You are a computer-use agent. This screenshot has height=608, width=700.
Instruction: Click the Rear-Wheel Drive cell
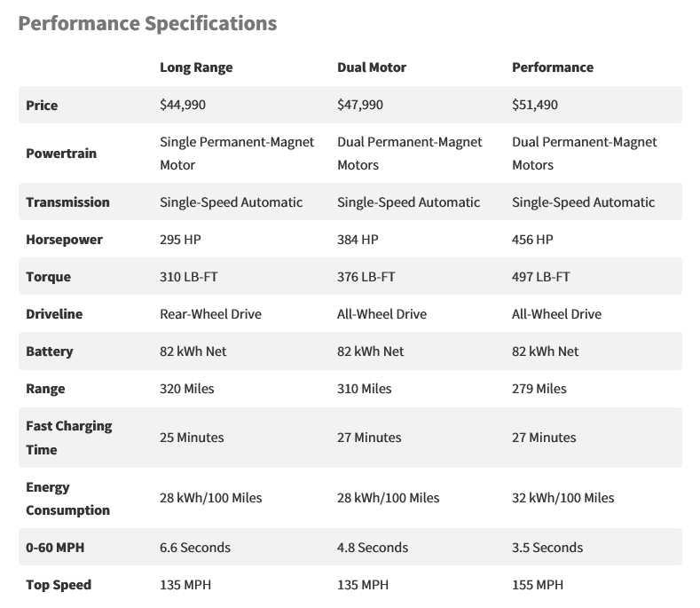pos(210,314)
